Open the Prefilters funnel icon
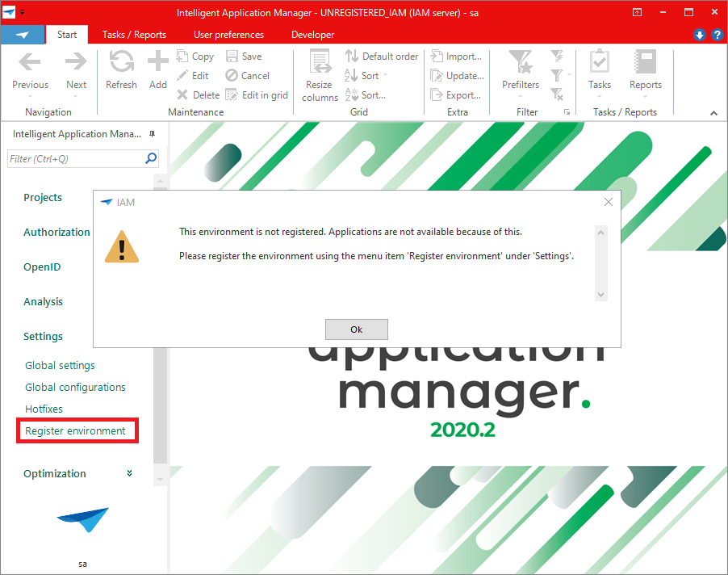Viewport: 728px width, 575px height. click(x=520, y=61)
